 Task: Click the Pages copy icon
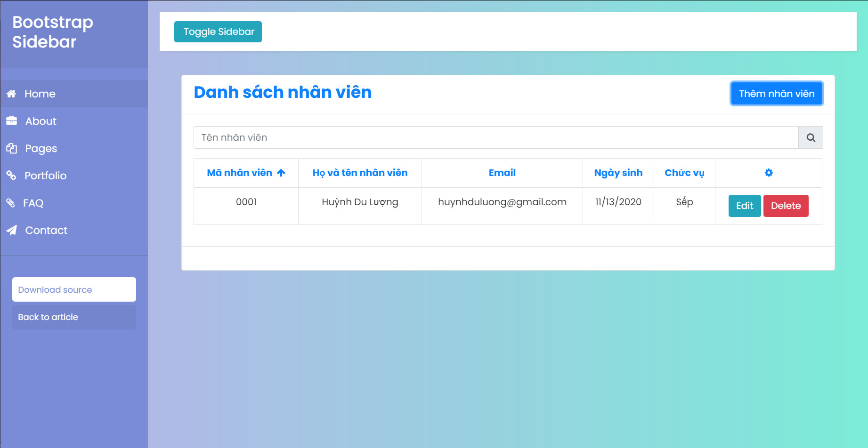[11, 148]
